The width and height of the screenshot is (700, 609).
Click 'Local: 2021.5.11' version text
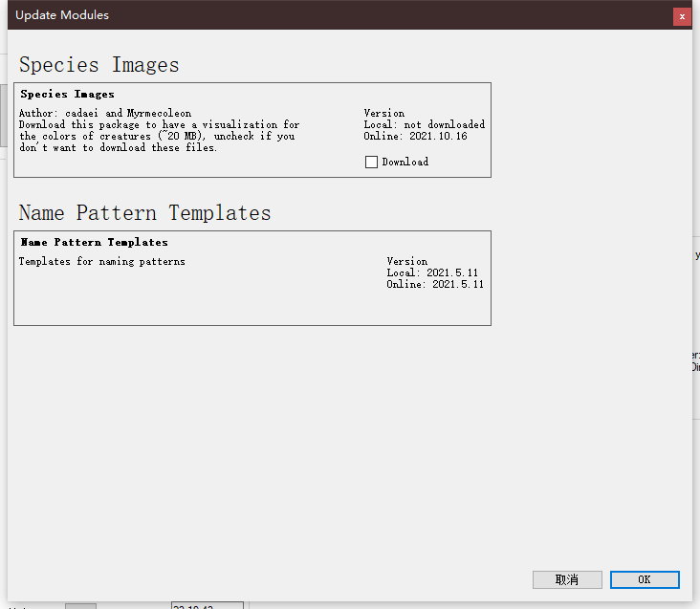tap(432, 272)
